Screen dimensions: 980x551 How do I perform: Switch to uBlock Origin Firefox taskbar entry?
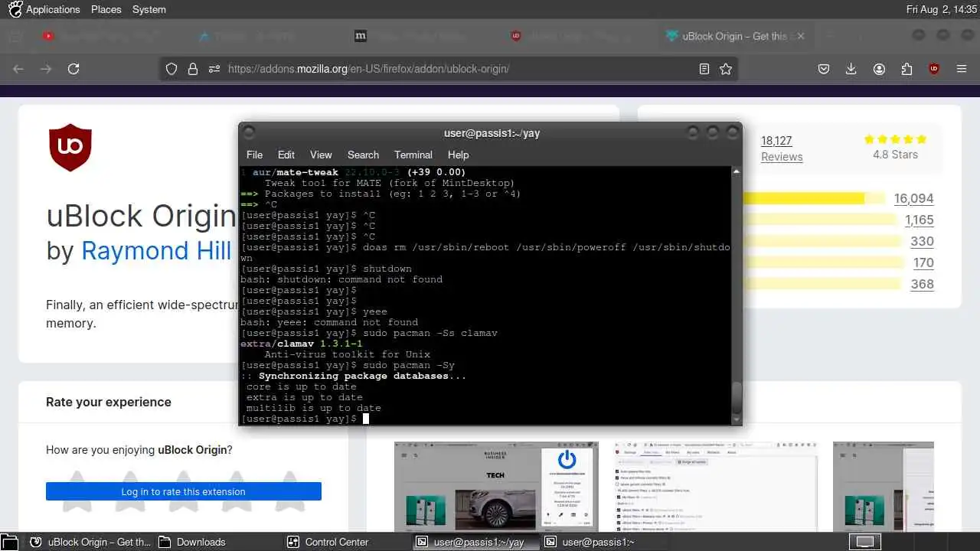point(90,542)
